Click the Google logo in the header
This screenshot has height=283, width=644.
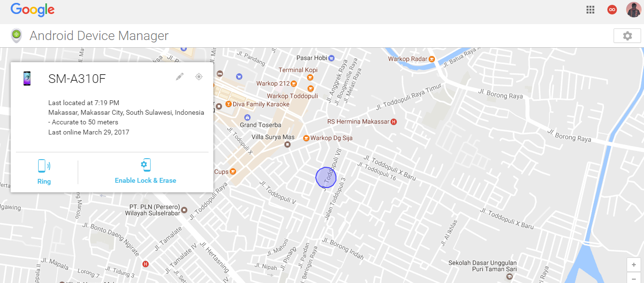click(32, 9)
